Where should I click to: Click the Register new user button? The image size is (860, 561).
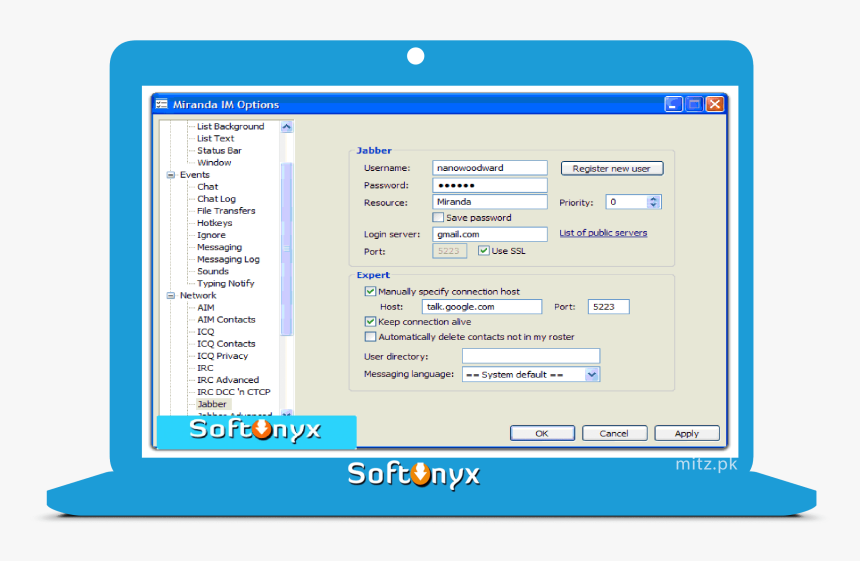coord(612,168)
